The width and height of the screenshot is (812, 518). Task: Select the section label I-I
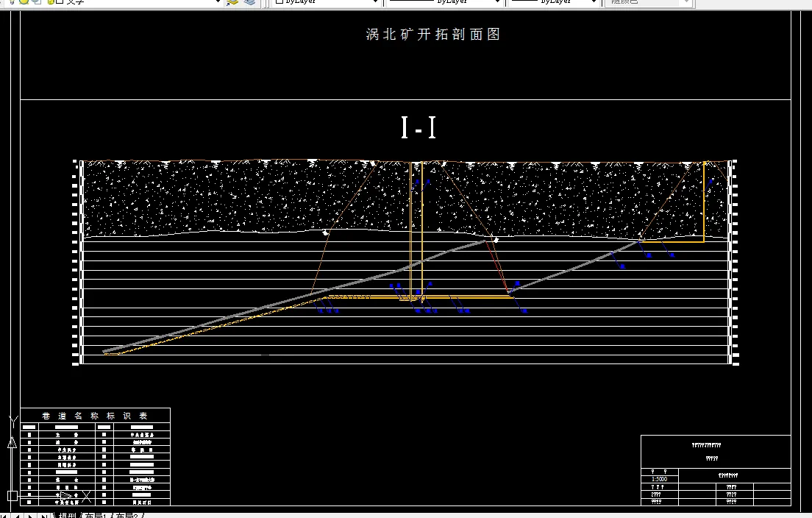[419, 127]
